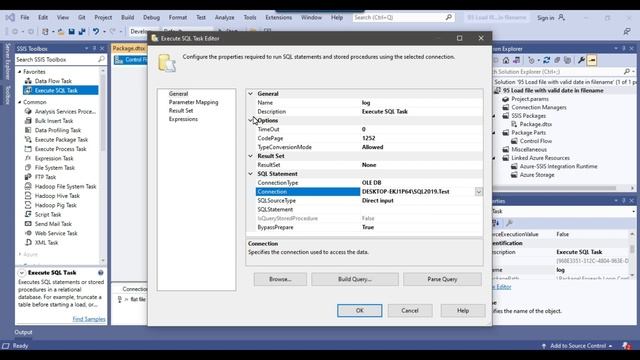Click the Help button in dialog

[x=463, y=311]
